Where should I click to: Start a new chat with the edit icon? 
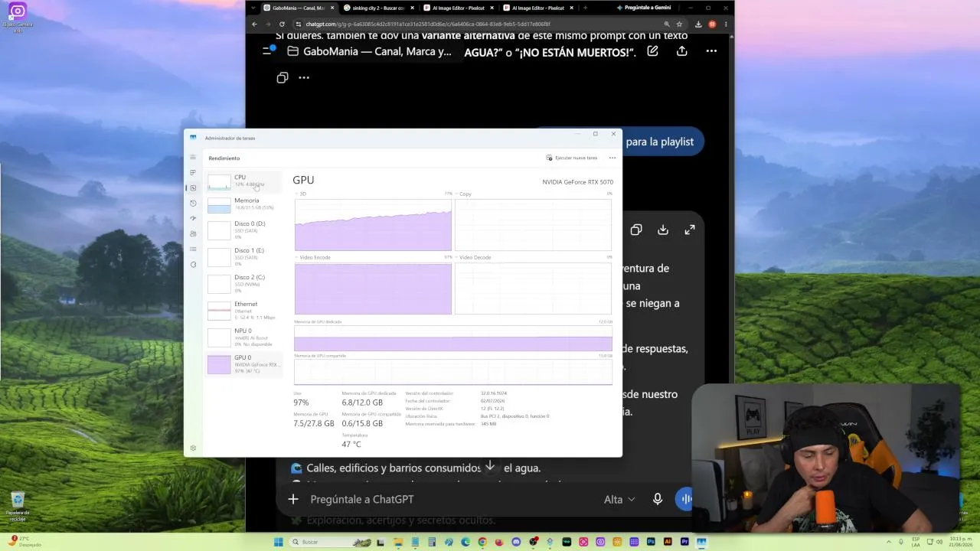[652, 51]
